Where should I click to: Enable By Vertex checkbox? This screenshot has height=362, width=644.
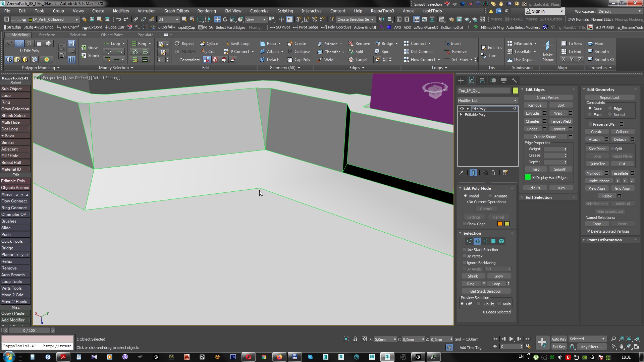465,256
